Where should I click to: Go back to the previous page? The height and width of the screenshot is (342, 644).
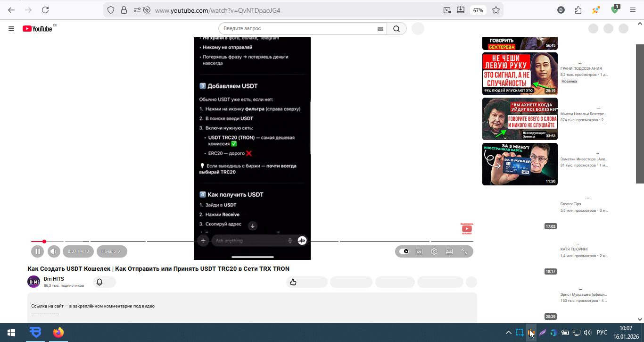tap(11, 10)
